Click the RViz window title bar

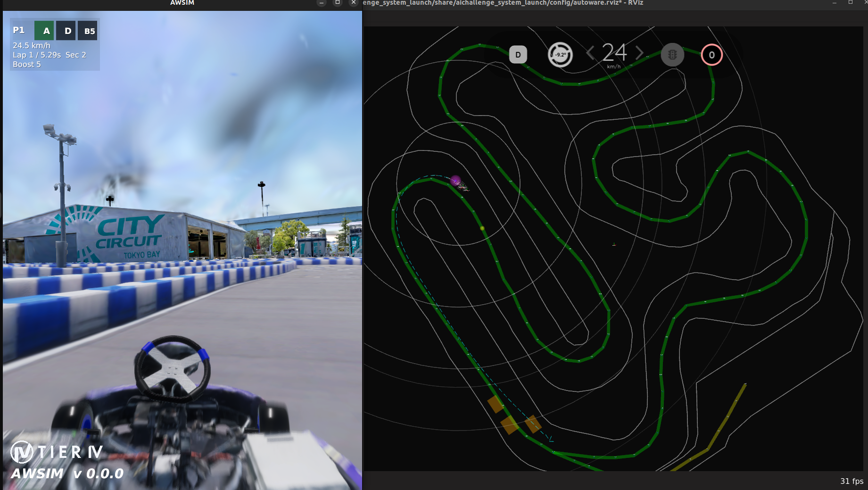[x=503, y=3]
